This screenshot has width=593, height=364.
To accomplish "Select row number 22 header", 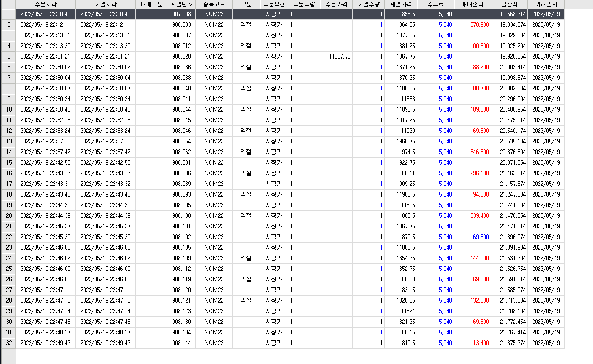I will [8, 237].
